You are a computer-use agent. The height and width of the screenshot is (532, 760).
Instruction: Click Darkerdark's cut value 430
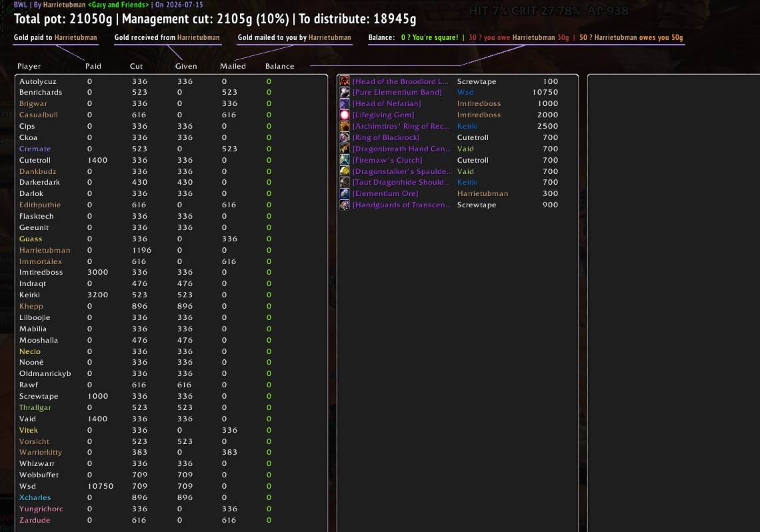click(x=139, y=182)
